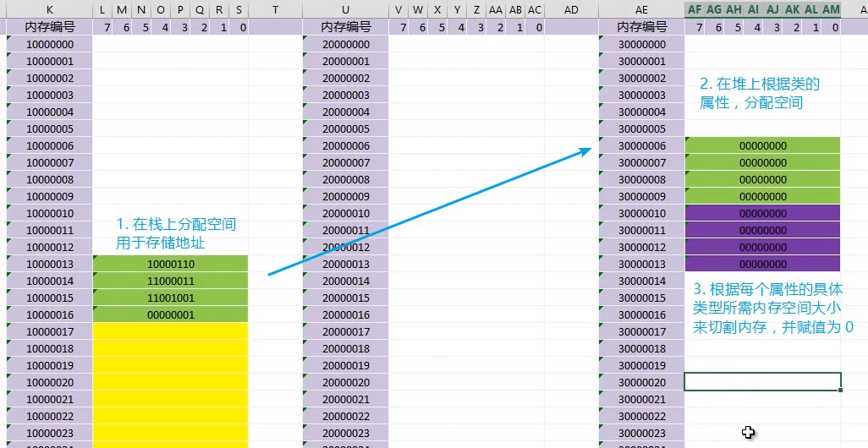Select text box about stack allocation
Viewport: 868px width, 448px height.
click(176, 232)
